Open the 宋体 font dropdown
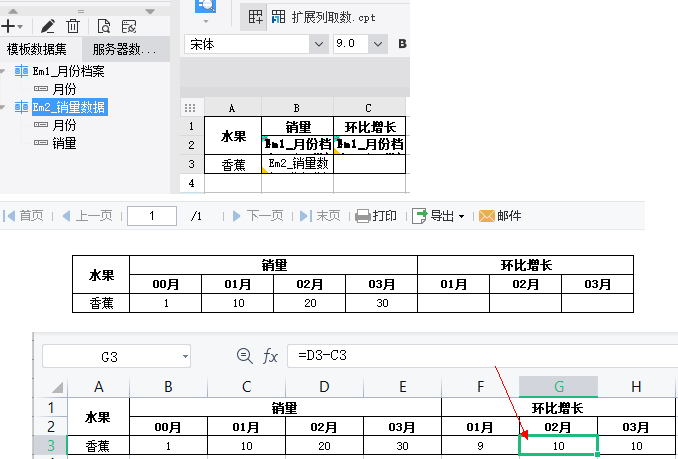Viewport: 678px width, 459px height. [319, 44]
